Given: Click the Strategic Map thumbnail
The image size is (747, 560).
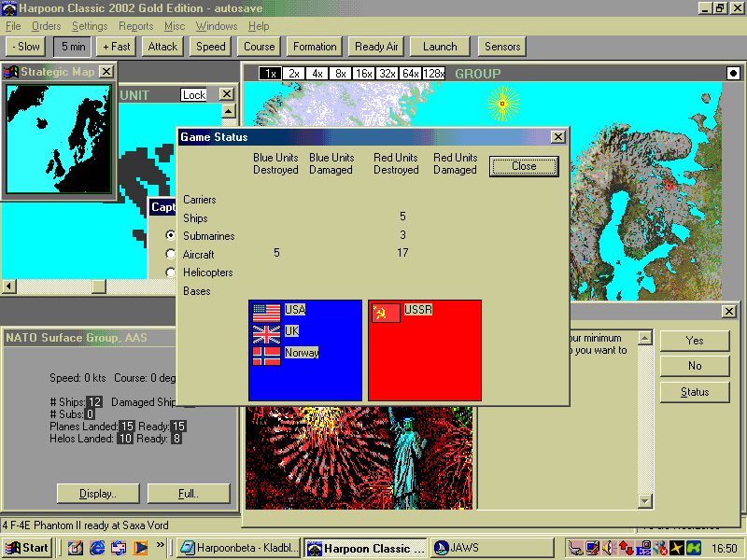Looking at the screenshot, I should [x=59, y=138].
